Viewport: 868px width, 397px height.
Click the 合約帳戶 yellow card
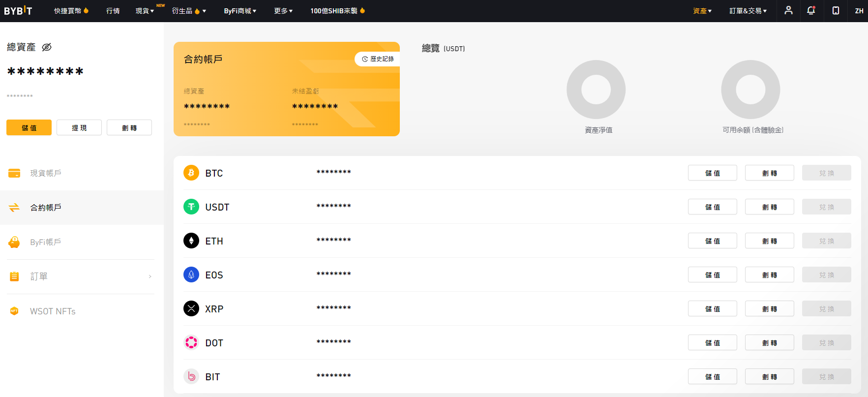tap(287, 89)
